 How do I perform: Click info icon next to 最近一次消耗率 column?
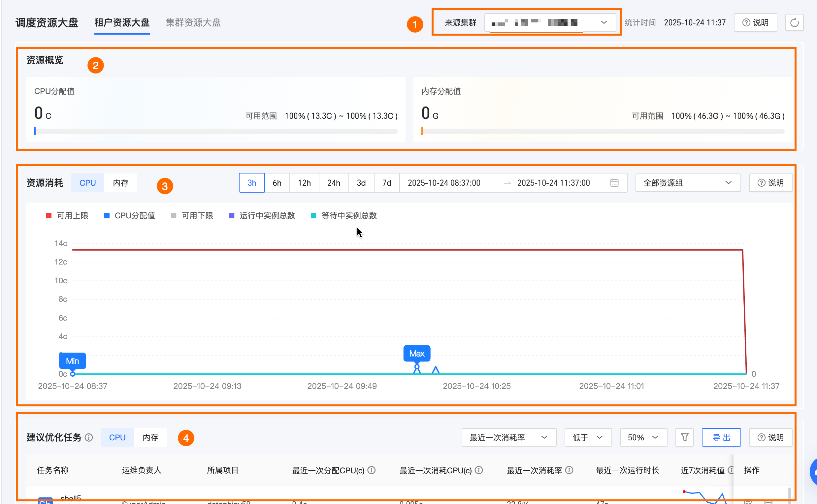click(x=570, y=470)
